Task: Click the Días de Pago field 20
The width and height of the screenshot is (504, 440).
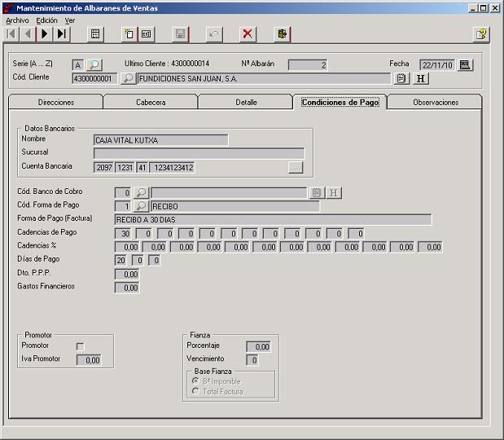Action: [121, 260]
